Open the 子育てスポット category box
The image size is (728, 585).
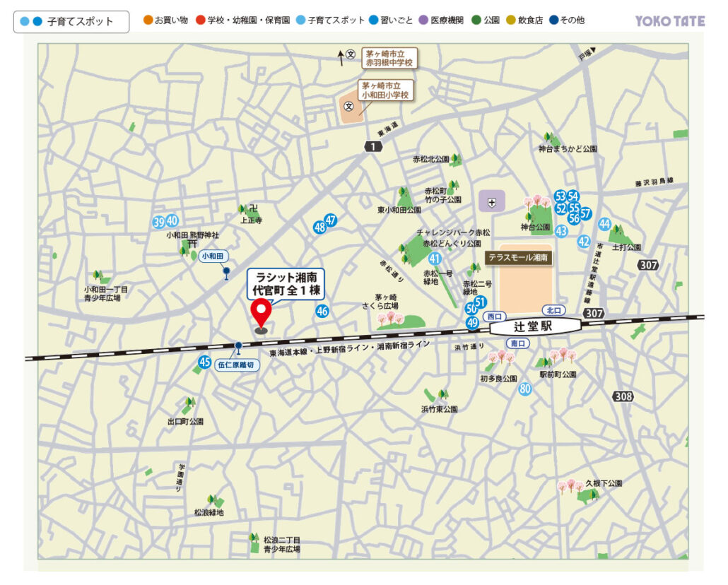click(x=71, y=22)
